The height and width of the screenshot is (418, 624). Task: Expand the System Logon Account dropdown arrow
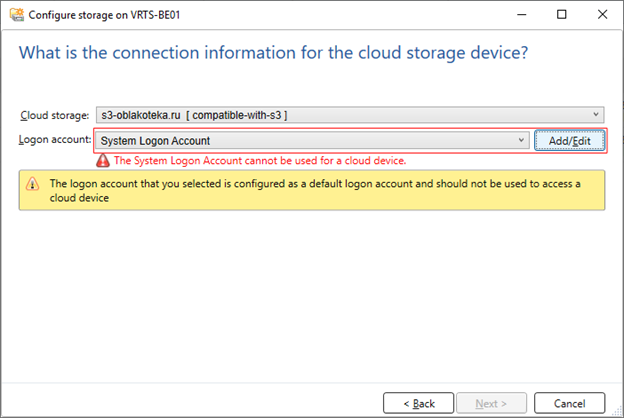pos(521,140)
